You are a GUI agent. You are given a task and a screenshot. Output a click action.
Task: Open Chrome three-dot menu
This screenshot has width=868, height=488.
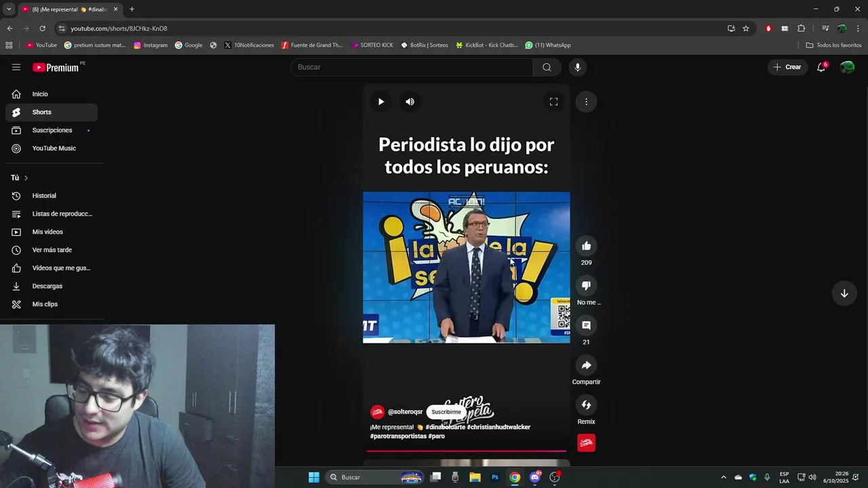click(858, 28)
